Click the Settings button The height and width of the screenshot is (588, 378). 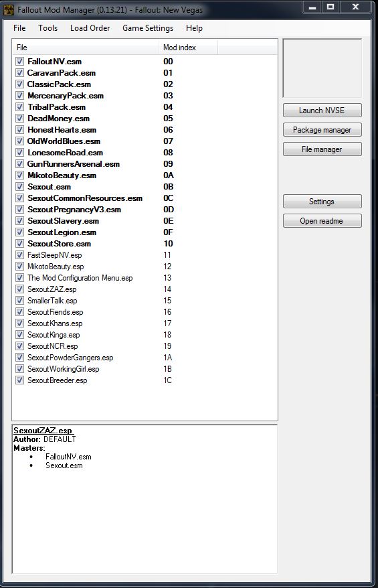322,202
